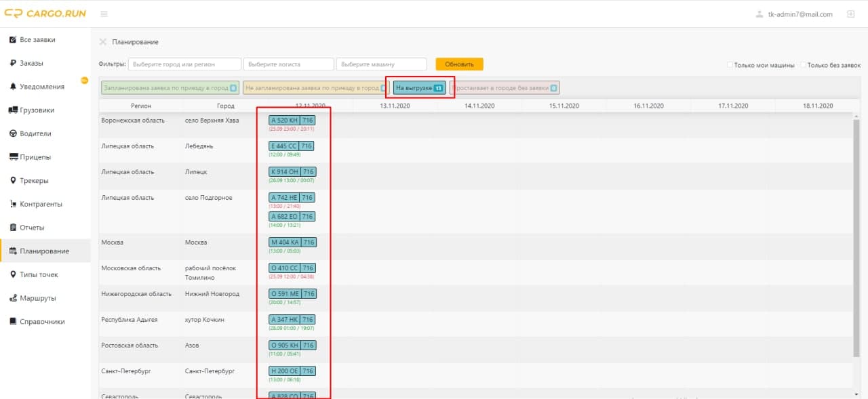Click region cell Республика Адыгея
The height and width of the screenshot is (399, 868).
130,320
